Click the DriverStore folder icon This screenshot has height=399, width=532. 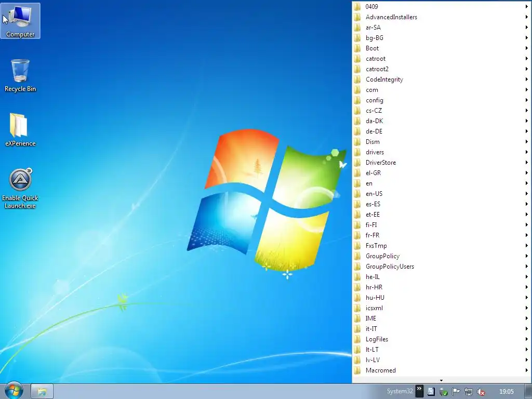pyautogui.click(x=357, y=163)
